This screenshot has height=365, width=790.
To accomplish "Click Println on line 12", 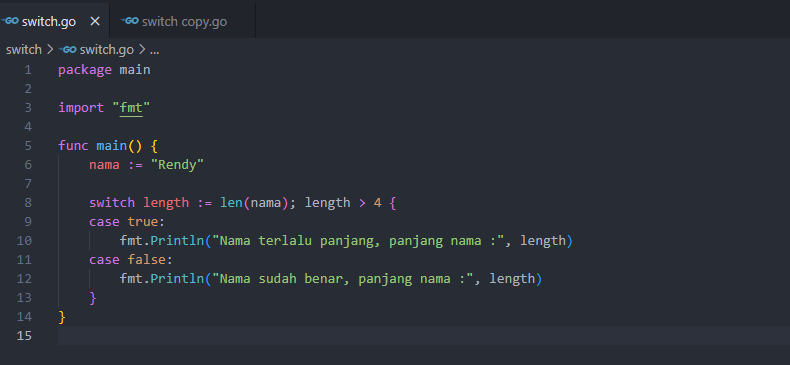I will coord(177,279).
